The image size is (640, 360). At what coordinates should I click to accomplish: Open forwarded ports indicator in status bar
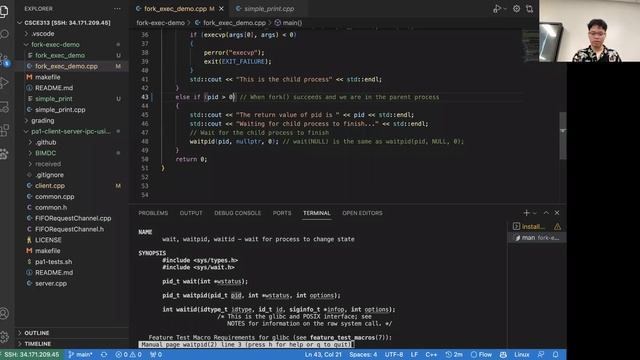(x=156, y=355)
